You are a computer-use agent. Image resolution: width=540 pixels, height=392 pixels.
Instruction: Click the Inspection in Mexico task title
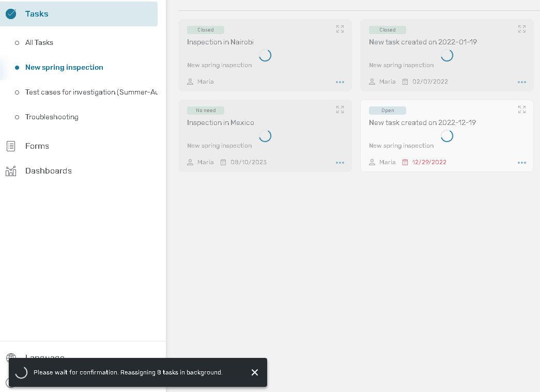click(221, 123)
